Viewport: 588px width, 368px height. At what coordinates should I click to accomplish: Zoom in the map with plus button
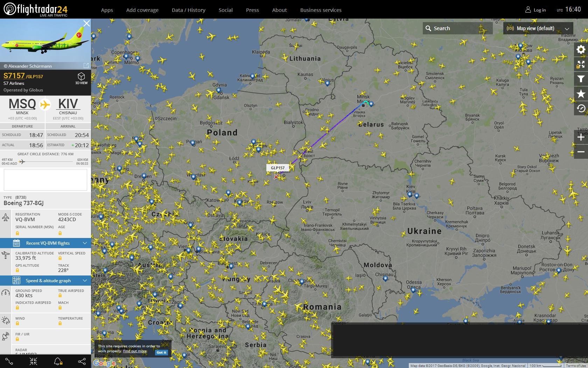point(581,137)
